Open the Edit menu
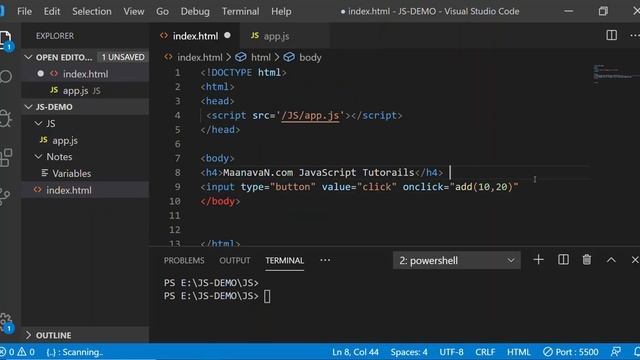Image resolution: width=640 pixels, height=360 pixels. 52,11
